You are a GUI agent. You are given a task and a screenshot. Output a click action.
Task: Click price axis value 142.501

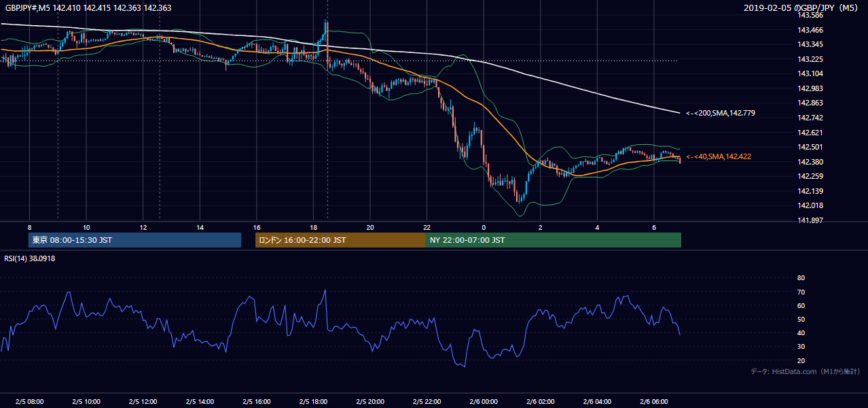(x=810, y=147)
